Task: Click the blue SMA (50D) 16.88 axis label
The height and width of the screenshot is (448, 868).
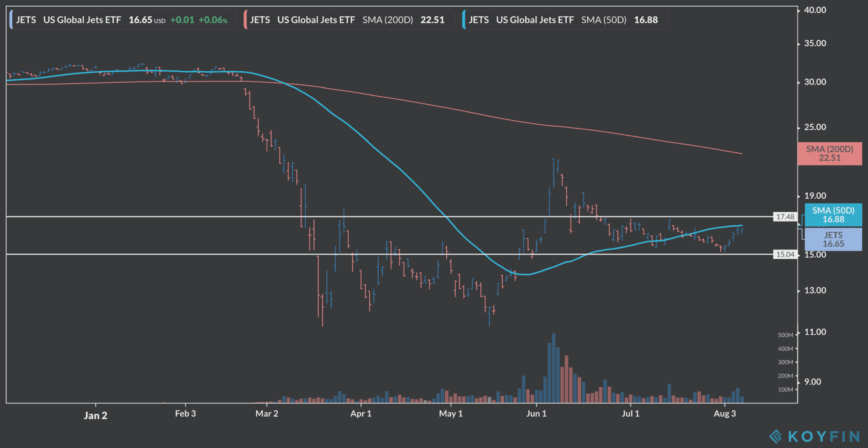Action: pos(833,215)
